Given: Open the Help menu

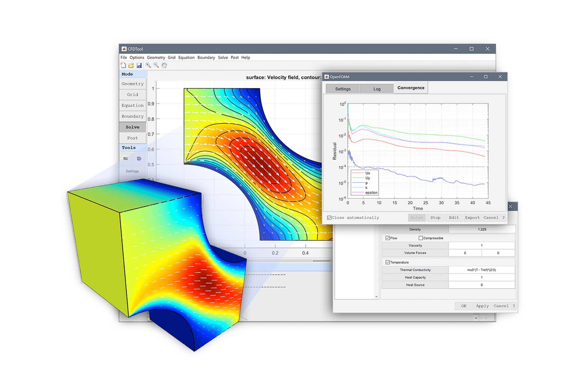Looking at the screenshot, I should tap(245, 57).
